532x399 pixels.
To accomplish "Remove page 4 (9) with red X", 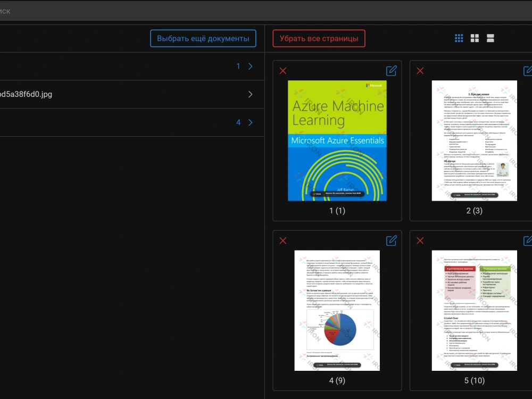I will click(x=283, y=240).
